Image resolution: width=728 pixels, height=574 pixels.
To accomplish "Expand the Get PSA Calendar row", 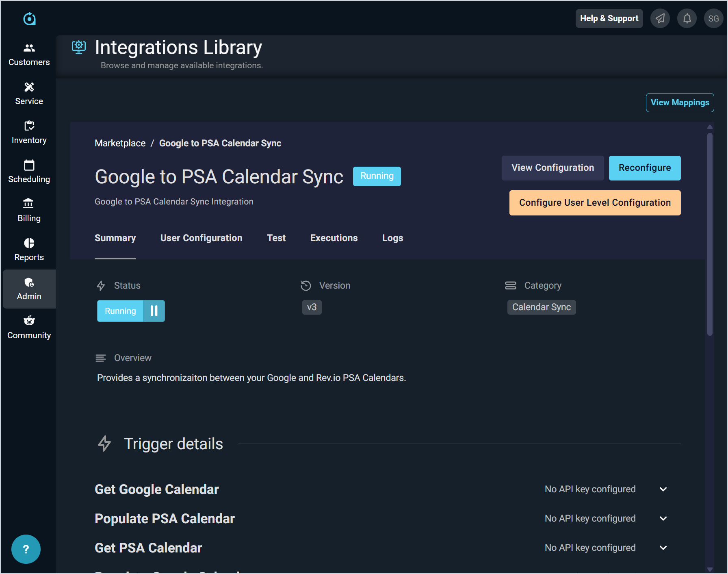I will pyautogui.click(x=663, y=548).
